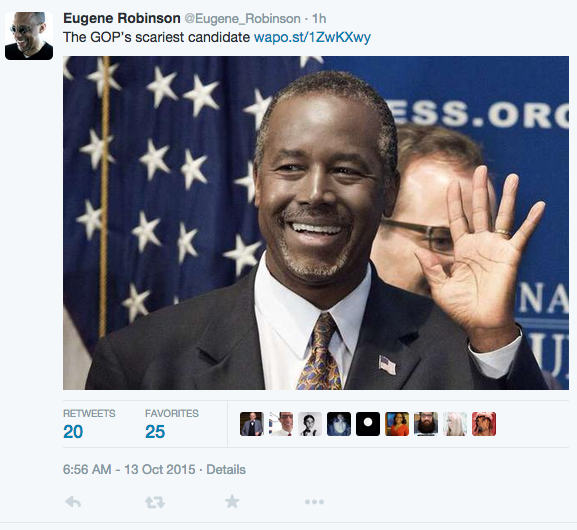View the tweet Details link
This screenshot has height=530, width=577.
[226, 470]
